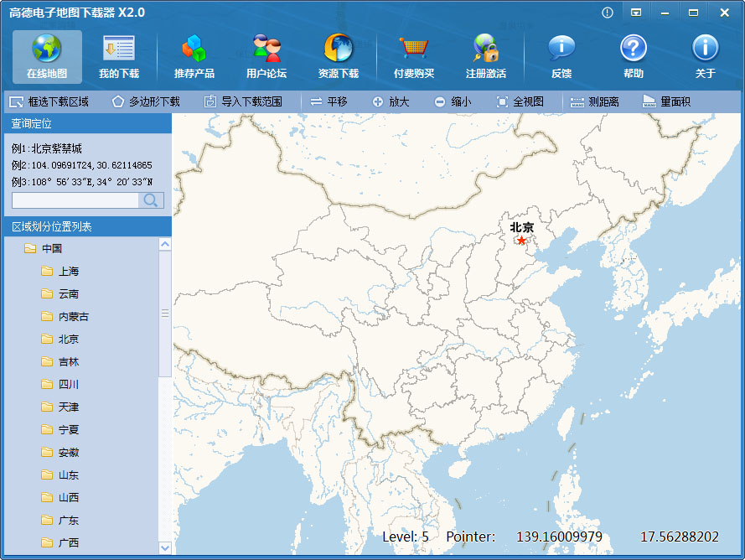
Task: Click the 查询定位 panel header
Action: pyautogui.click(x=88, y=123)
